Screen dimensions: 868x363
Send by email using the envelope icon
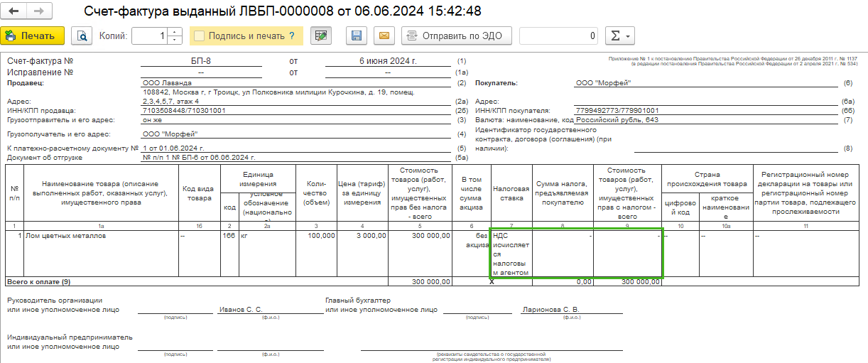(384, 36)
